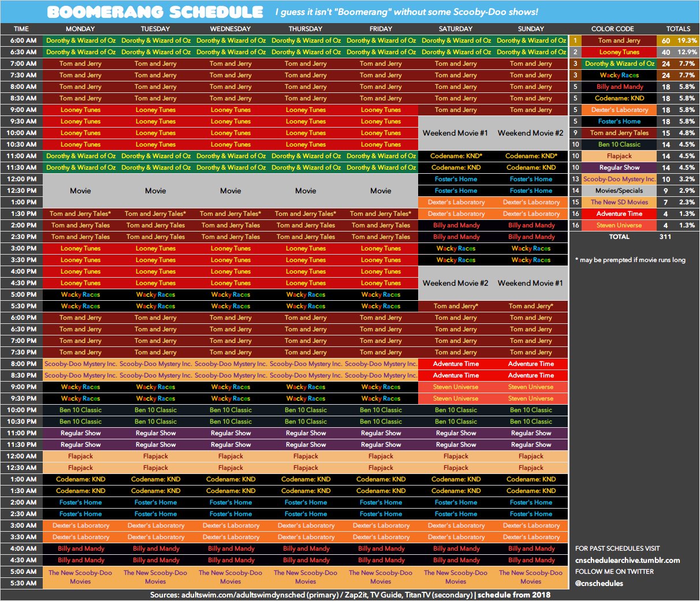Select Thursday 9:00 AM Looney Tunes cell
This screenshot has width=700, height=601.
click(x=306, y=110)
